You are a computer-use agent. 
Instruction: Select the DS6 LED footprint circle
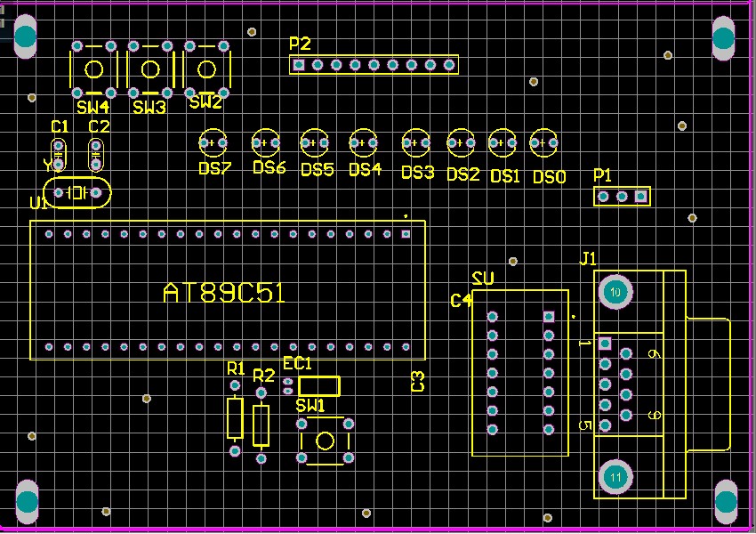pos(266,142)
